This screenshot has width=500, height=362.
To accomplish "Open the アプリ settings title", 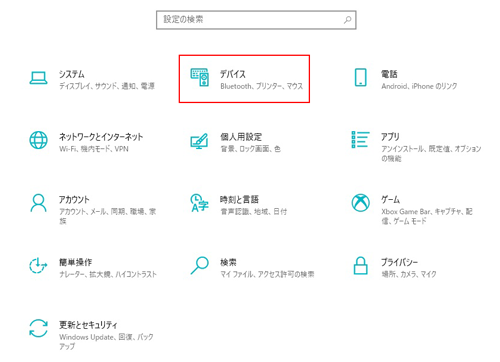I will pyautogui.click(x=390, y=137).
